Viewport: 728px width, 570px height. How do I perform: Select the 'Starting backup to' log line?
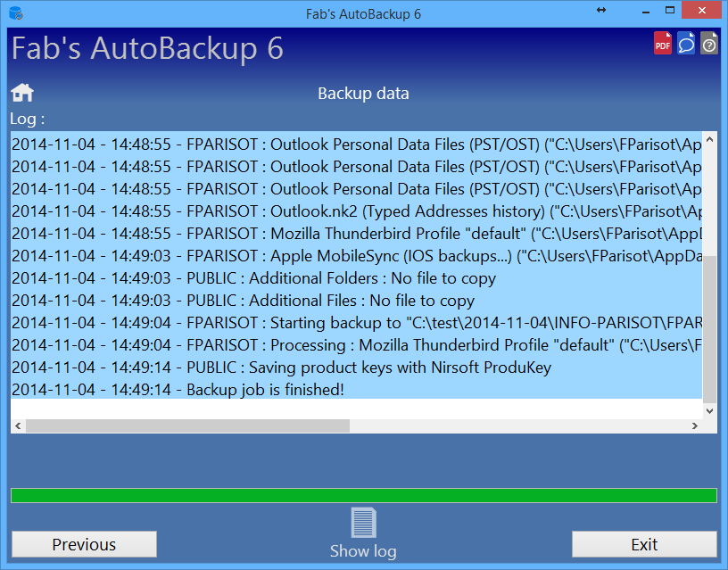(x=357, y=323)
